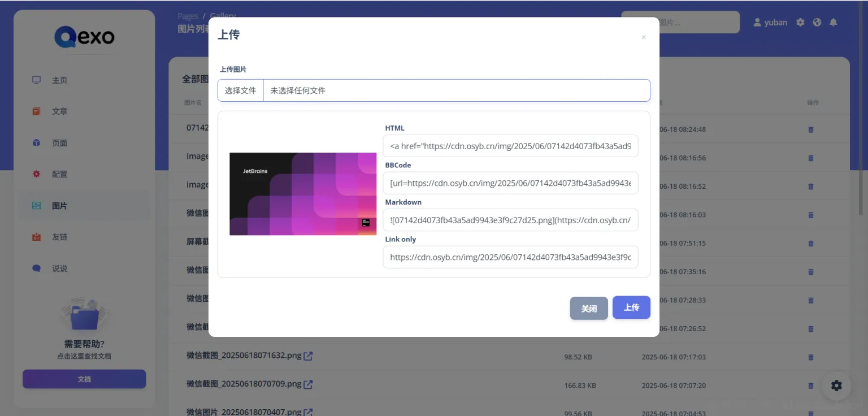Click the JetBrains image preview thumbnail
This screenshot has width=868, height=416.
pyautogui.click(x=303, y=193)
